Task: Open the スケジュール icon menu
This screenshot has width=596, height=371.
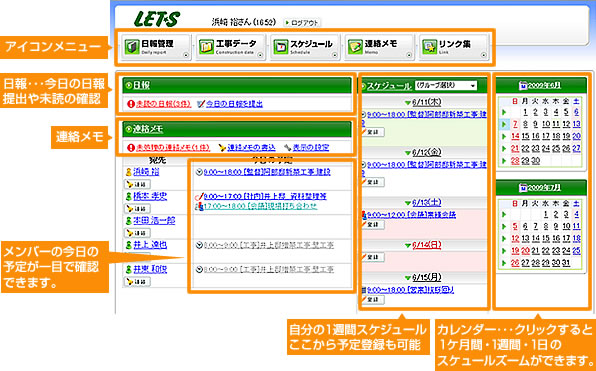Action: (305, 48)
